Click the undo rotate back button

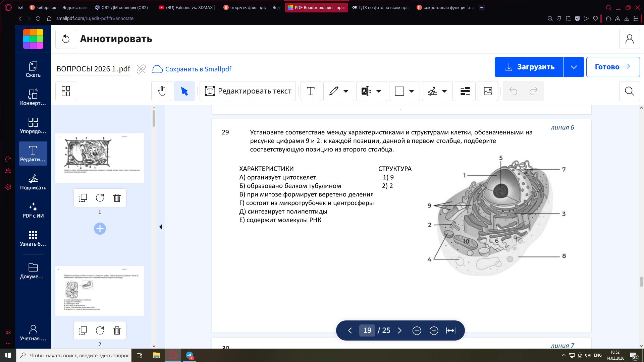[x=66, y=39]
